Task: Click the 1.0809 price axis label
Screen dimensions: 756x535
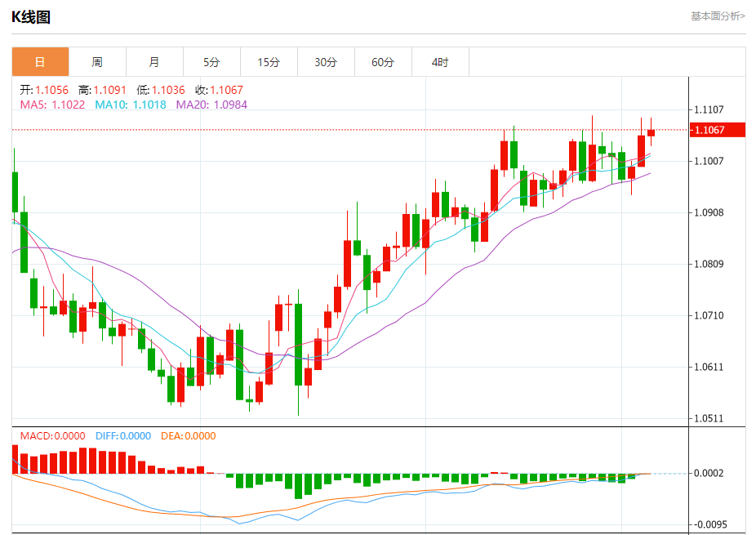Action: (x=709, y=264)
